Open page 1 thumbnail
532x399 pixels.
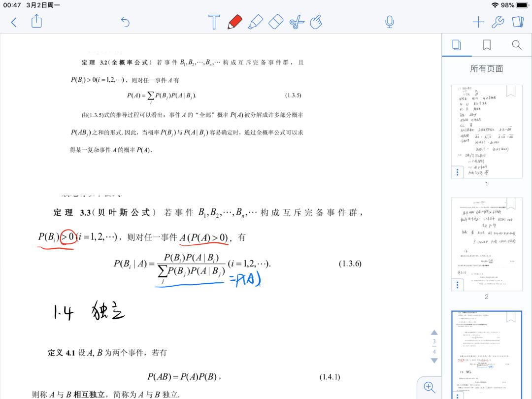click(x=486, y=131)
